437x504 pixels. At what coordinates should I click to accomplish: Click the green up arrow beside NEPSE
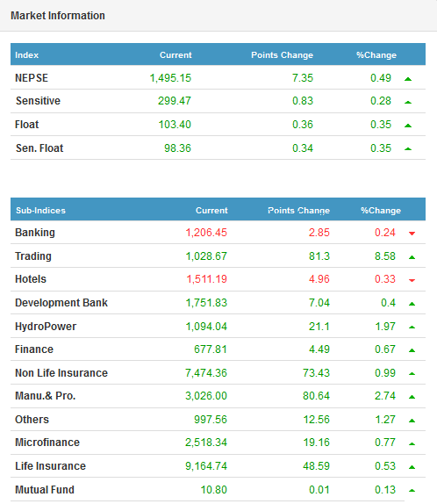point(408,79)
